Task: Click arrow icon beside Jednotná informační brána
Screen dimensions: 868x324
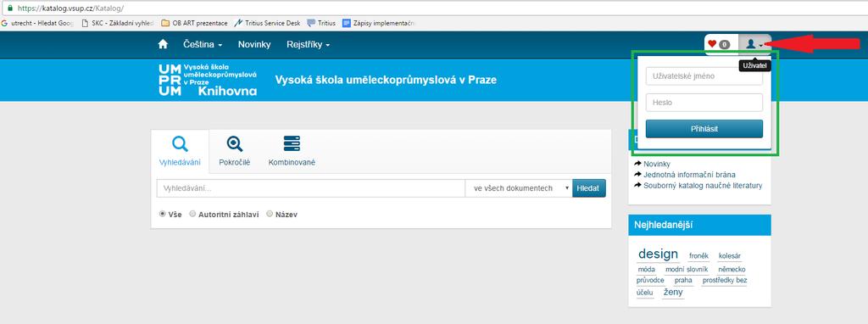Action: [637, 175]
